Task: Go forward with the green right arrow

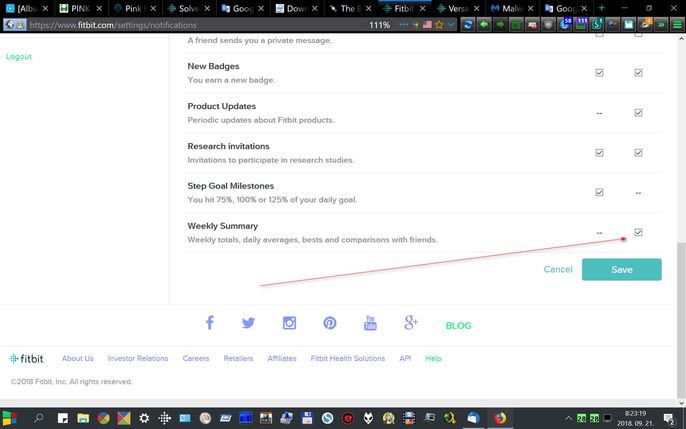Action: point(500,24)
